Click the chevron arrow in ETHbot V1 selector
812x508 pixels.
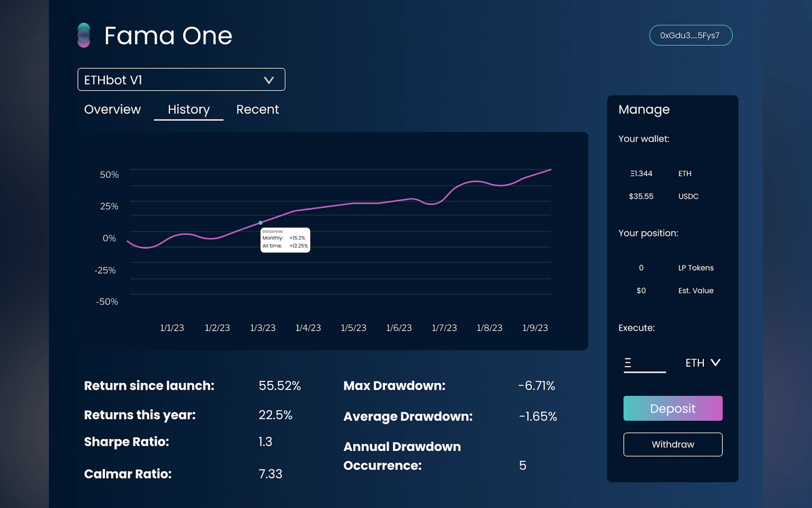269,80
